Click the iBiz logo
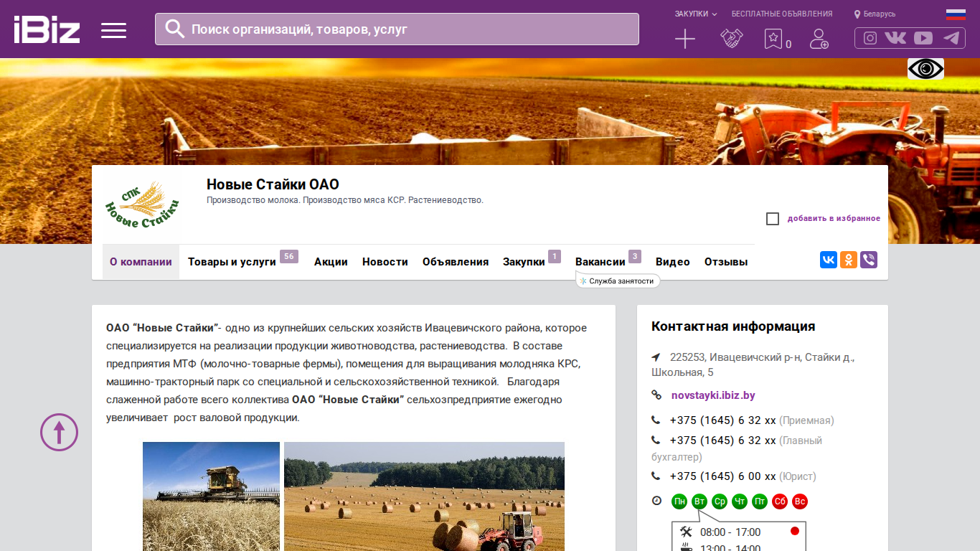Image resolution: width=980 pixels, height=551 pixels. point(47,29)
